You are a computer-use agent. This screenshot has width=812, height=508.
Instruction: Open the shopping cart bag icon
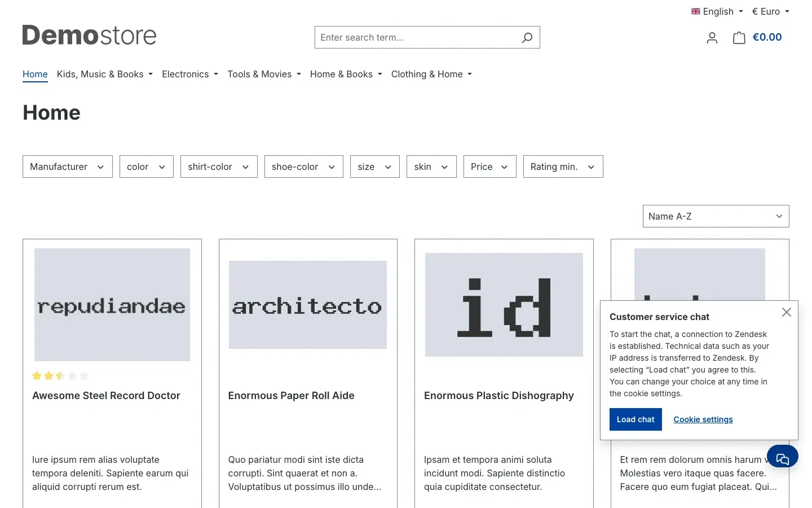point(739,37)
